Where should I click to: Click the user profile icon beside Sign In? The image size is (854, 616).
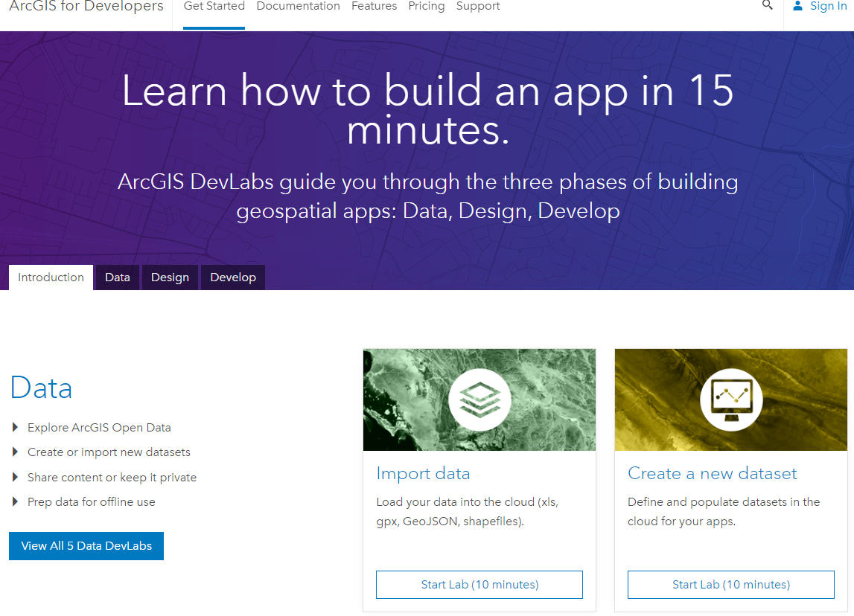click(x=798, y=6)
